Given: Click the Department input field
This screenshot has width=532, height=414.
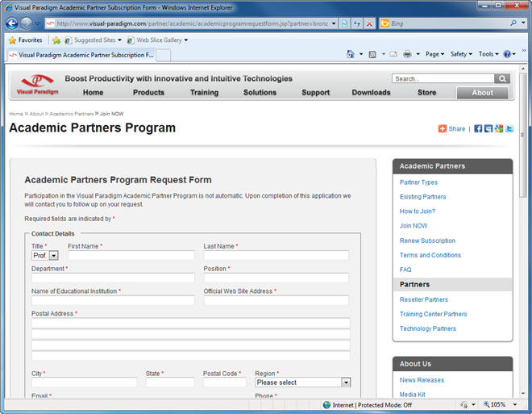Looking at the screenshot, I should point(113,278).
